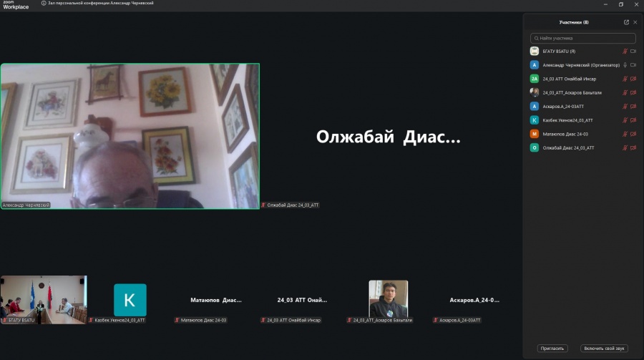Click muted mic icon for 24_03 АТТ Онайбай Инсар
Viewport: 644px width, 360px height.
[x=625, y=79]
